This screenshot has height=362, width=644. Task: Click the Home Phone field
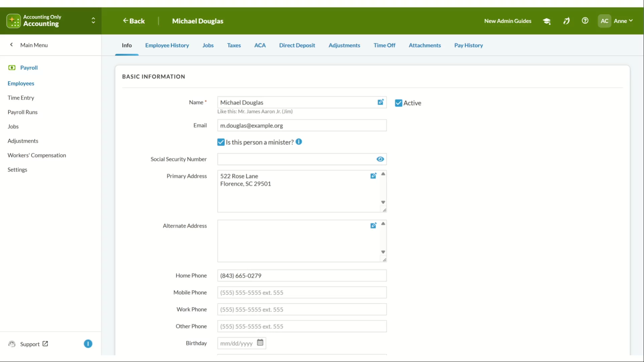tap(302, 276)
